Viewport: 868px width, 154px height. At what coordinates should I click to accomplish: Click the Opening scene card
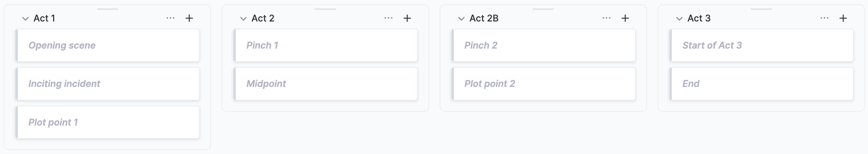click(107, 45)
